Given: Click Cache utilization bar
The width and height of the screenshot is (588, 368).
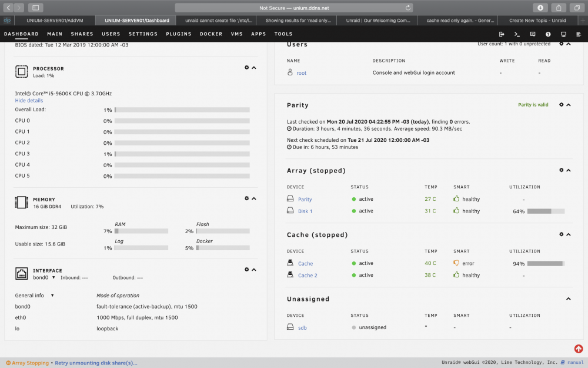Looking at the screenshot, I should (x=546, y=264).
